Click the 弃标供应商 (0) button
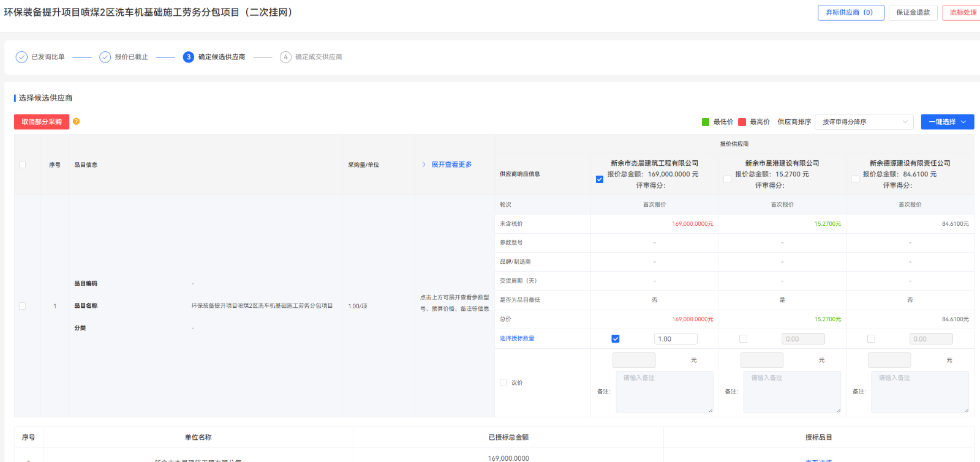980x462 pixels. 850,12
